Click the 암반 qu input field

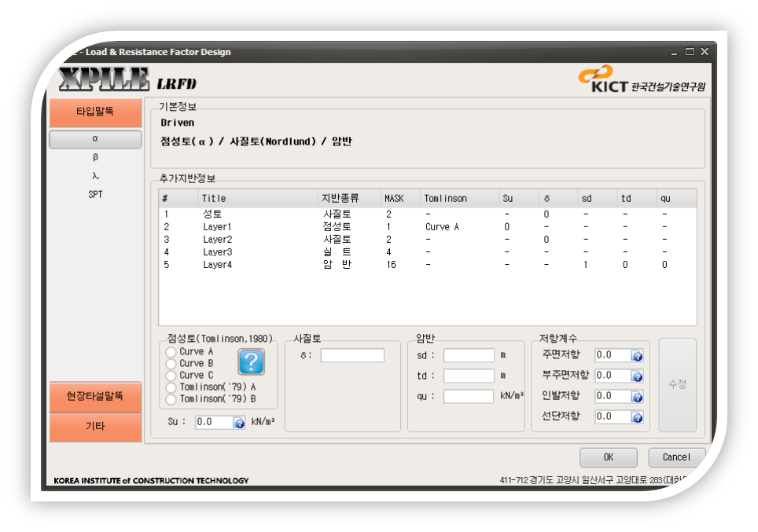(x=469, y=397)
